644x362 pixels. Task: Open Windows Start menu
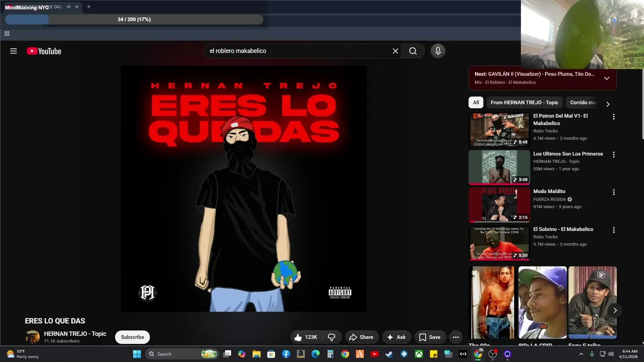pyautogui.click(x=137, y=354)
